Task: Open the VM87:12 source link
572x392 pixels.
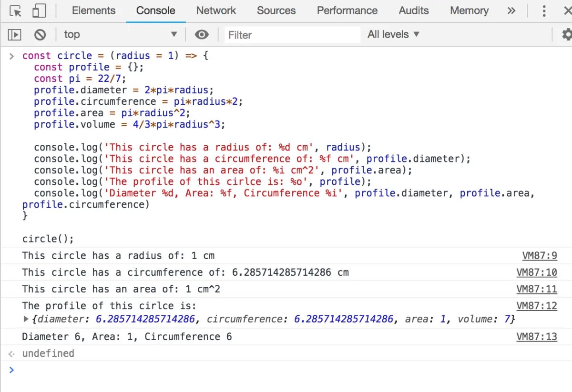Action: (537, 306)
